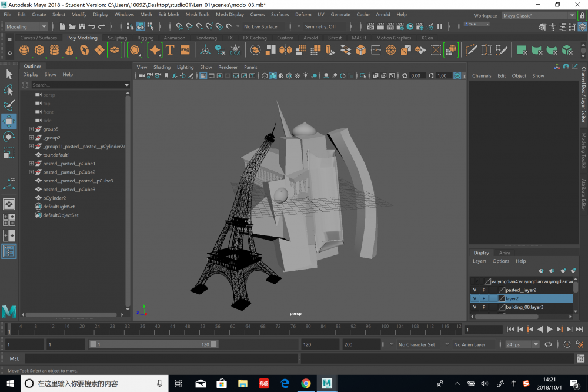Create polygon text with the T icon
This screenshot has width=588, height=392.
pyautogui.click(x=170, y=50)
